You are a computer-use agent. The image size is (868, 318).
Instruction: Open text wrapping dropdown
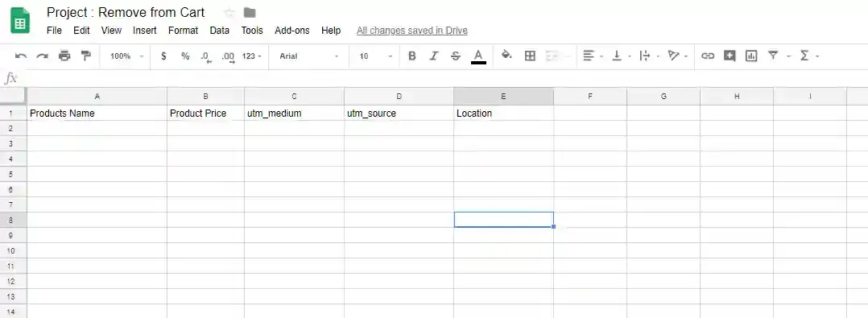[649, 56]
